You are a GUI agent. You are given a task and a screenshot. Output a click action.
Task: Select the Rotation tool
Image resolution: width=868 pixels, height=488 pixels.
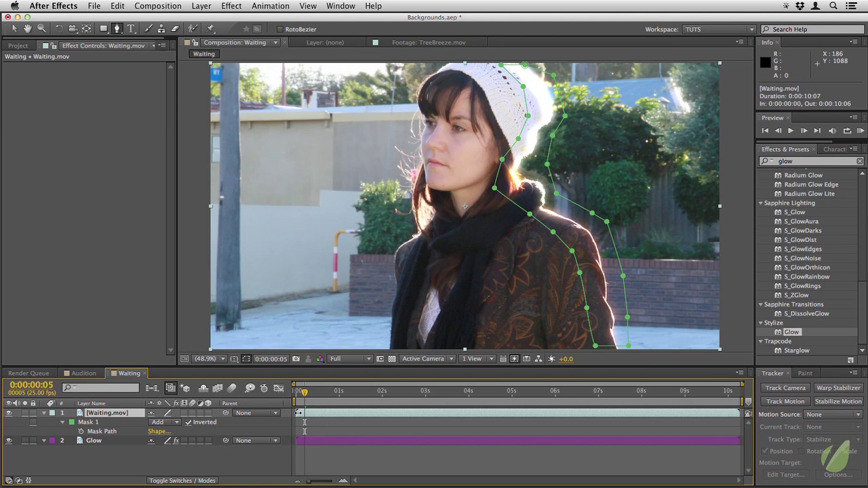tap(59, 28)
